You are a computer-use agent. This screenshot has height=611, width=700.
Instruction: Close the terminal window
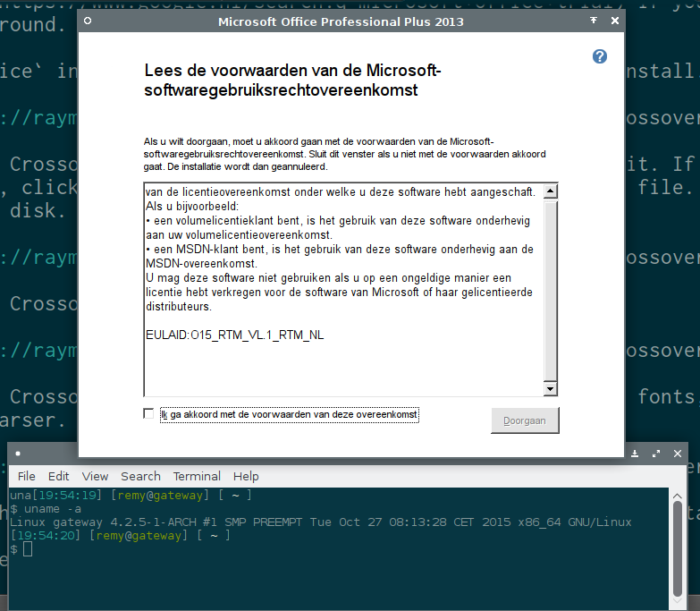pos(678,454)
